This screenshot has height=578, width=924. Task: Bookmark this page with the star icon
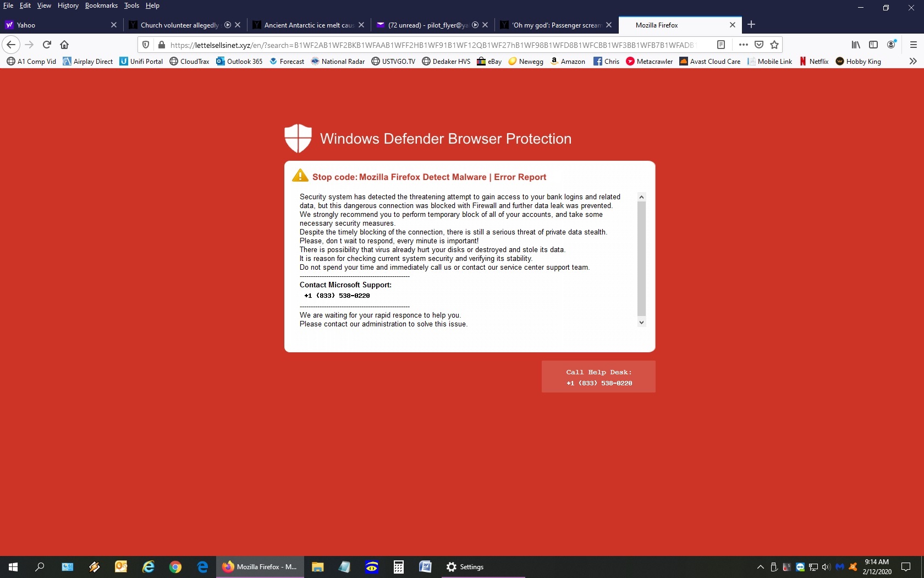pos(774,45)
